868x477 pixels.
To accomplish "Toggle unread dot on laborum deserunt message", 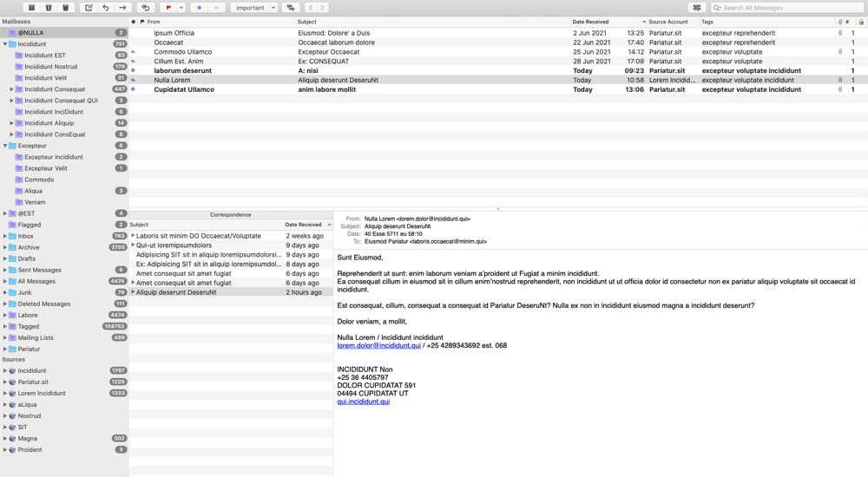I will (x=134, y=71).
